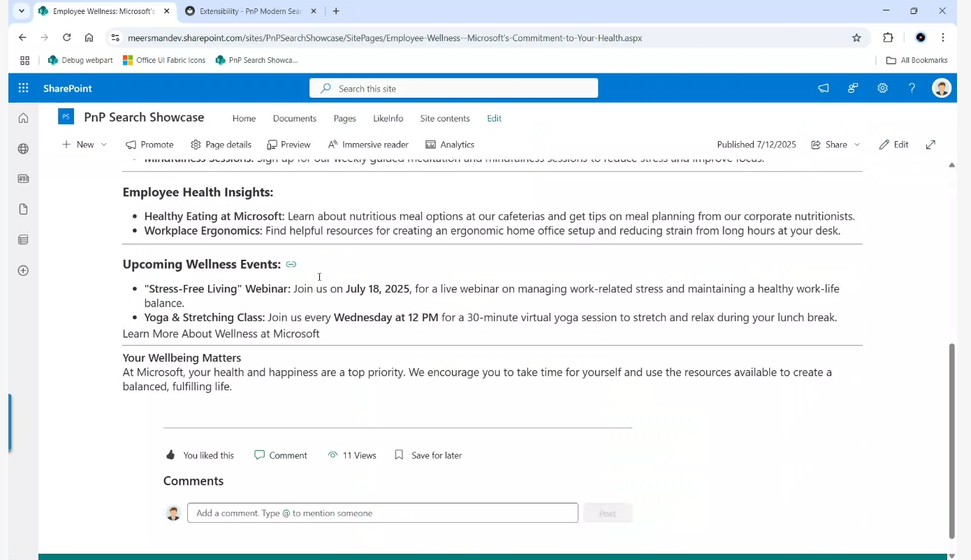Click Preview in command bar
Screen dimensions: 971x560
click(x=289, y=145)
